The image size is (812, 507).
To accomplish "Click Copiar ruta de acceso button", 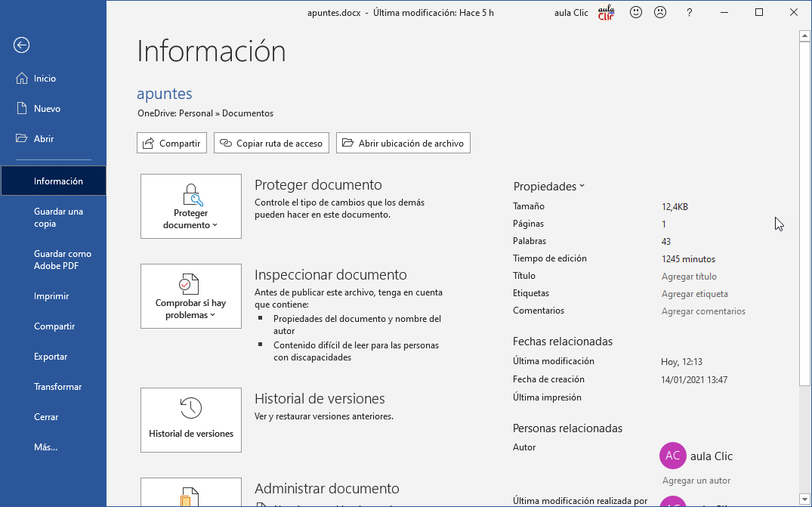I will point(271,143).
